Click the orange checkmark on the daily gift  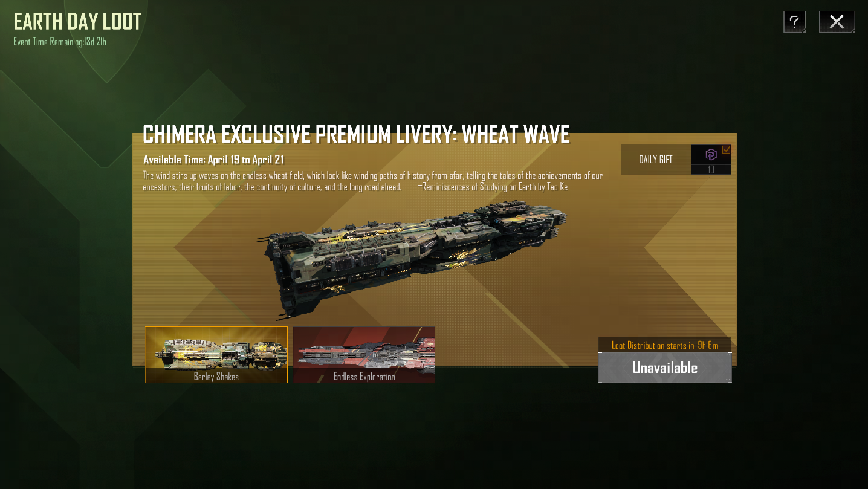727,149
